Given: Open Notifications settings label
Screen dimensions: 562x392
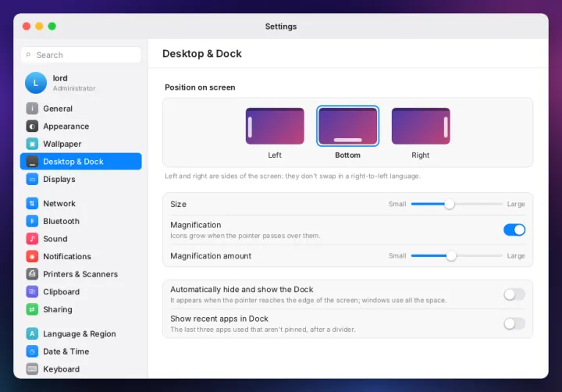Looking at the screenshot, I should pyautogui.click(x=67, y=256).
